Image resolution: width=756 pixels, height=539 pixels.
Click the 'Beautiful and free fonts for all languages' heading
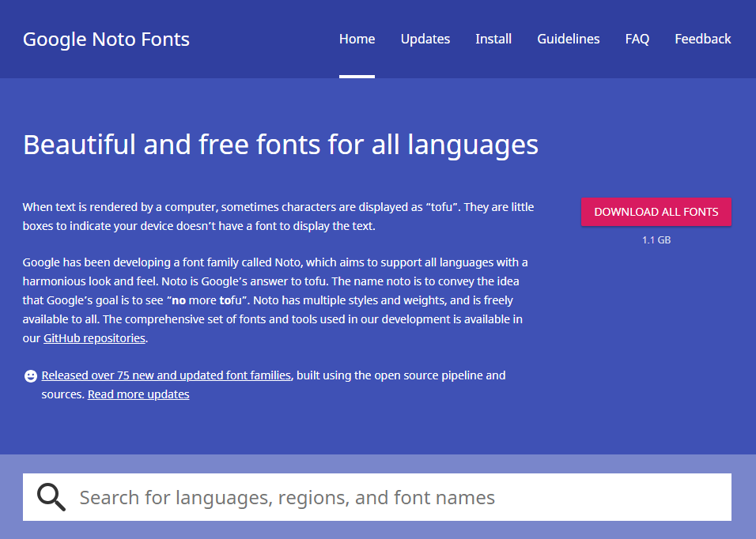coord(281,145)
